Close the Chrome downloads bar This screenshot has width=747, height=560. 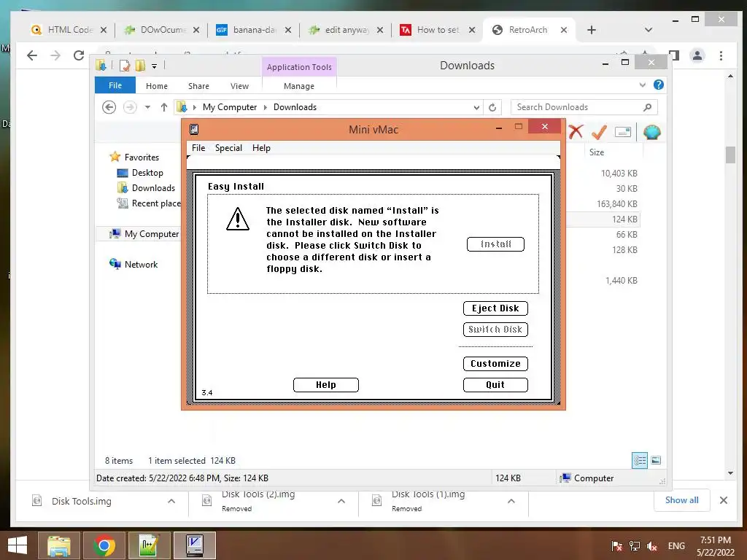point(723,500)
